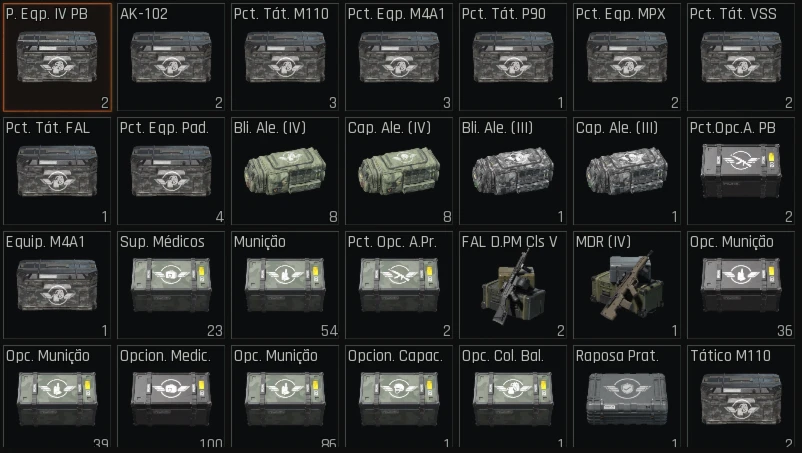The width and height of the screenshot is (802, 453).
Task: Select the Opcion. Medic. box
Action: pyautogui.click(x=171, y=397)
